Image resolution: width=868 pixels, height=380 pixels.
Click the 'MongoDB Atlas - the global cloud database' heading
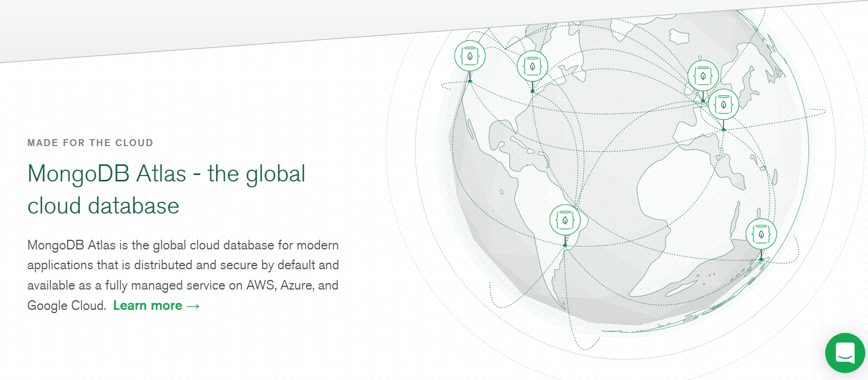pyautogui.click(x=167, y=189)
